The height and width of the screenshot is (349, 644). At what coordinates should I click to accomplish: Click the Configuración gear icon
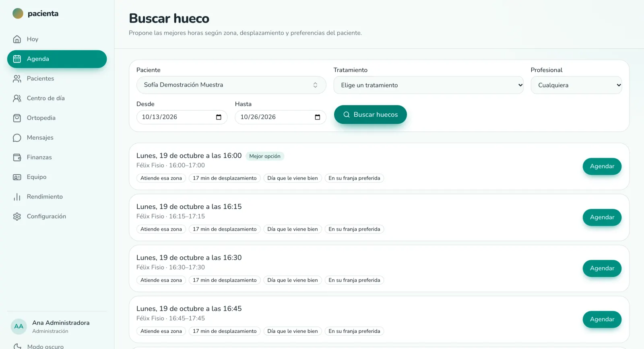pyautogui.click(x=17, y=217)
